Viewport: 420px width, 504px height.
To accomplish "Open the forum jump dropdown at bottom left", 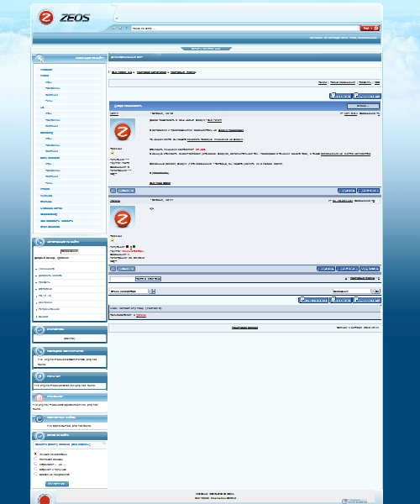I will pyautogui.click(x=130, y=291).
